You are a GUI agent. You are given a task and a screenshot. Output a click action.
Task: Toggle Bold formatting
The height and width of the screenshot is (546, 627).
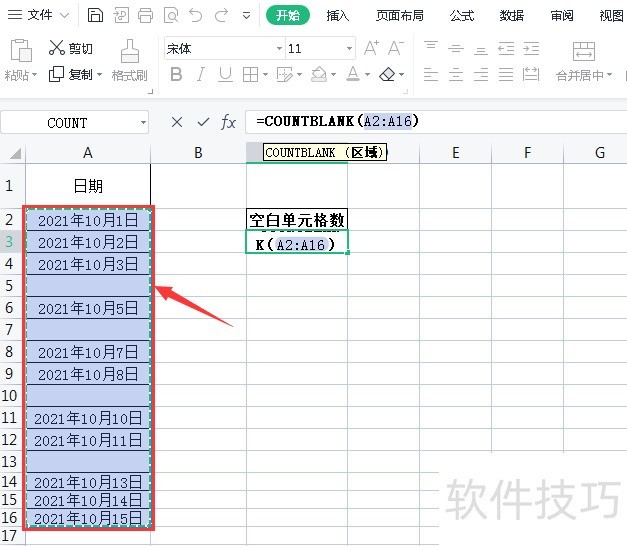click(176, 74)
